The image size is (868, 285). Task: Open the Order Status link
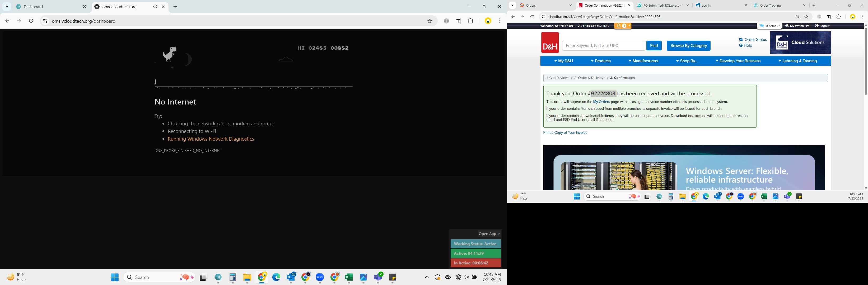click(753, 39)
